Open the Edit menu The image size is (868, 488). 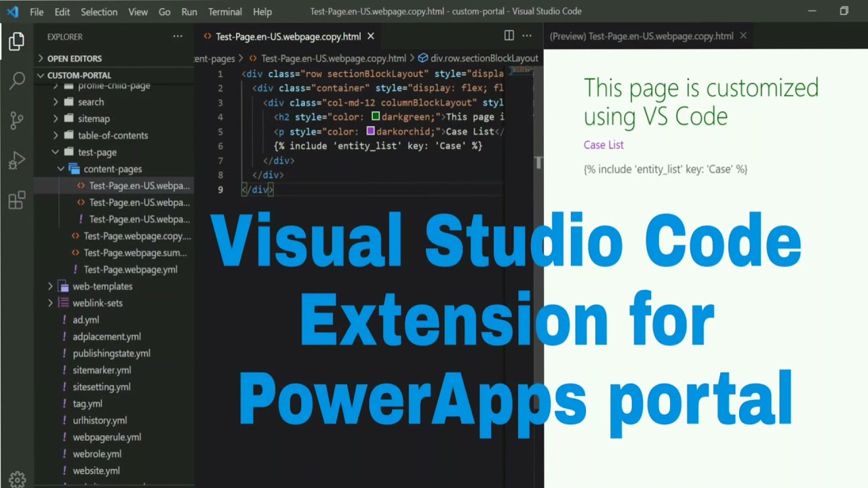pyautogui.click(x=62, y=12)
